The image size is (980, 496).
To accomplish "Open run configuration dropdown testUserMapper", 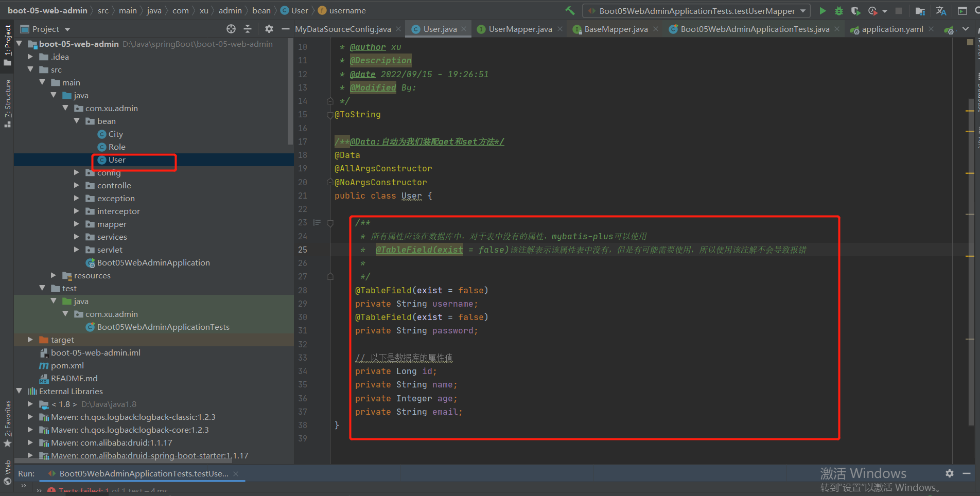I will (x=696, y=11).
